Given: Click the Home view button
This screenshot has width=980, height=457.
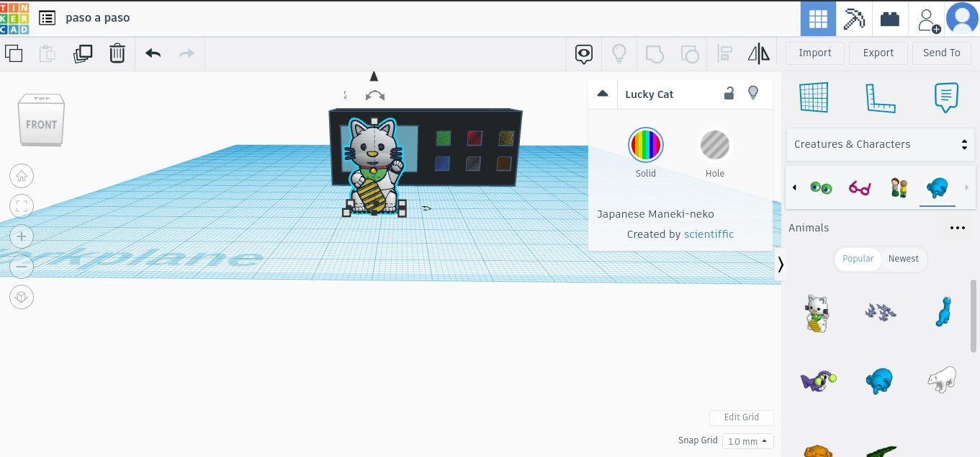Looking at the screenshot, I should coord(22,176).
